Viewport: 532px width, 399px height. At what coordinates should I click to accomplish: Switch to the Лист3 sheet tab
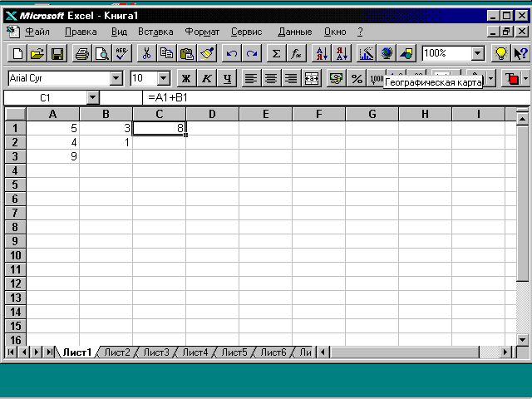coord(155,352)
